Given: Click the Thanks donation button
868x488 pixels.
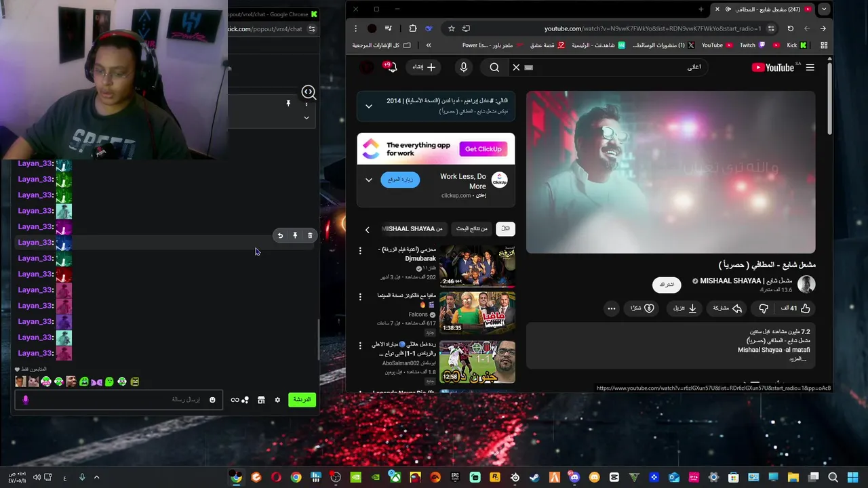Looking at the screenshot, I should pos(642,308).
